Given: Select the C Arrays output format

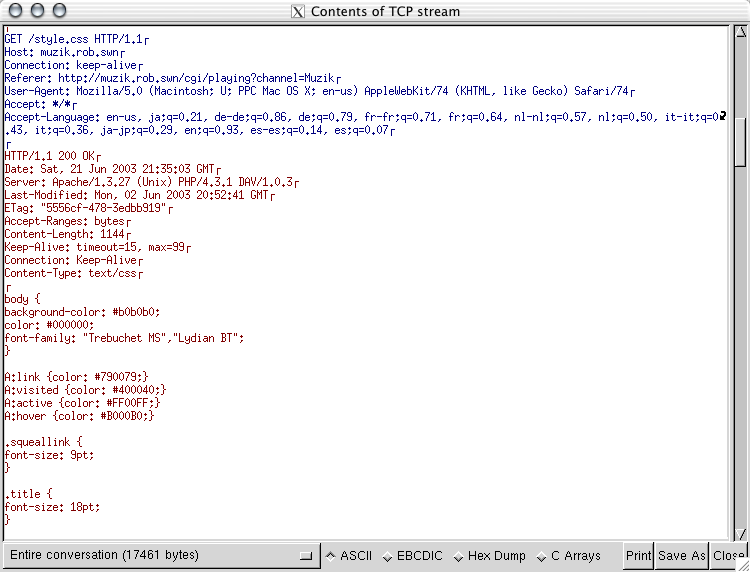Looking at the screenshot, I should point(568,556).
